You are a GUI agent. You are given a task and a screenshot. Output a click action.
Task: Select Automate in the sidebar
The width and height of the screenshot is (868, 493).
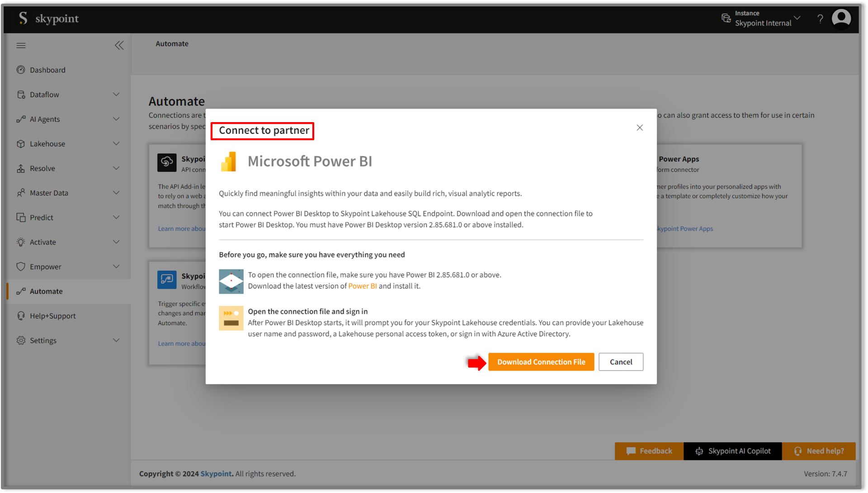point(46,291)
